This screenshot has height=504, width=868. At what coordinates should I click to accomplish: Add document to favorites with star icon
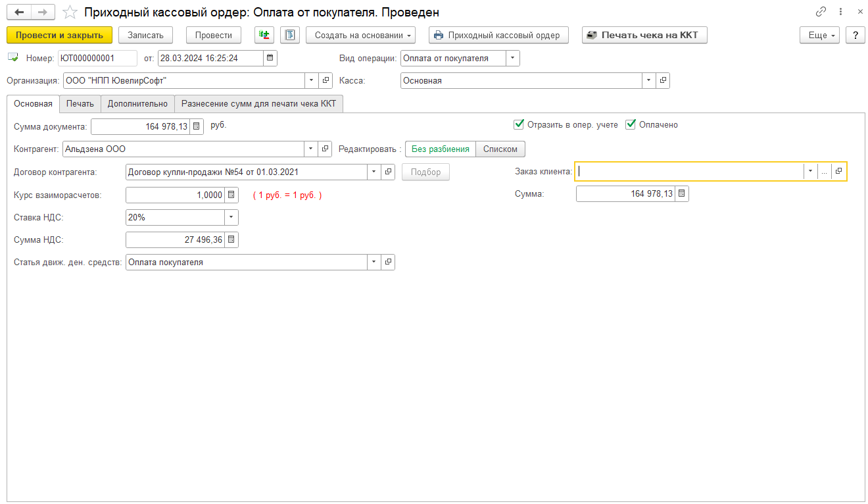click(70, 13)
